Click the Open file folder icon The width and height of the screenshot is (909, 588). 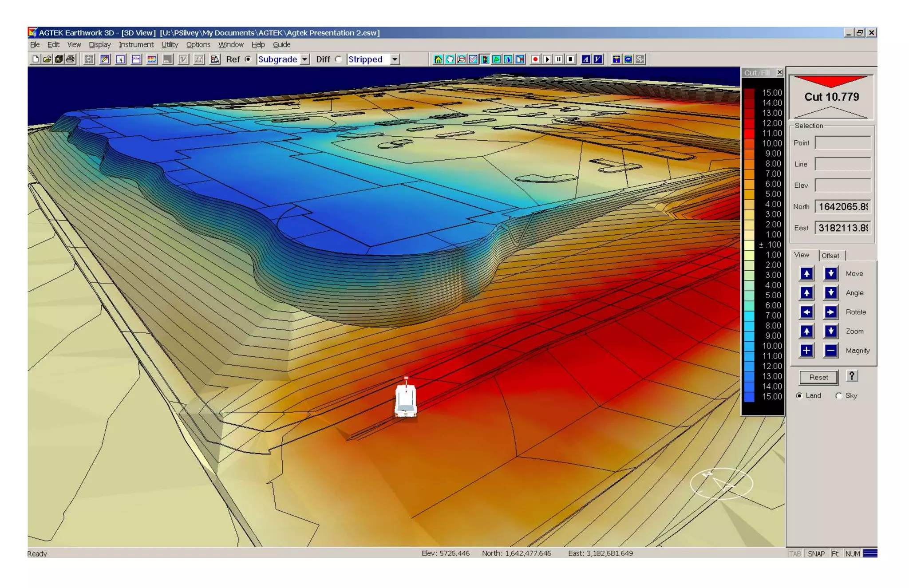pyautogui.click(x=47, y=59)
